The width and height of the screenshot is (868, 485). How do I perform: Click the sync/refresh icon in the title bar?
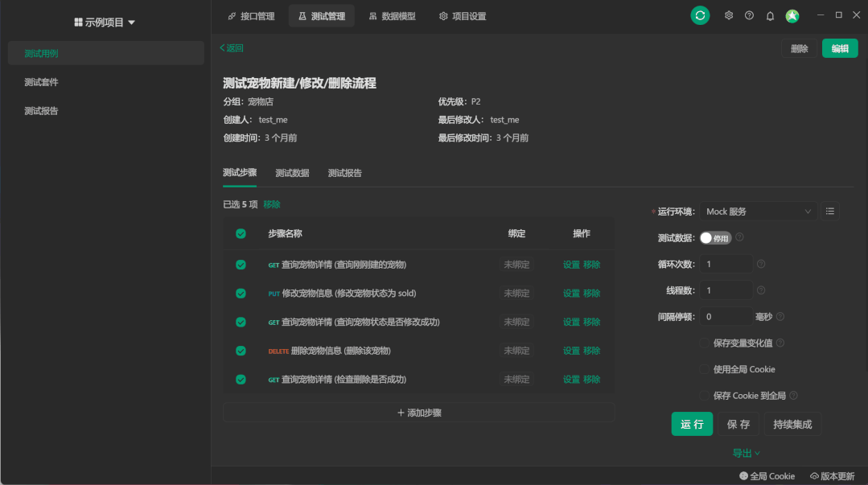pyautogui.click(x=699, y=14)
